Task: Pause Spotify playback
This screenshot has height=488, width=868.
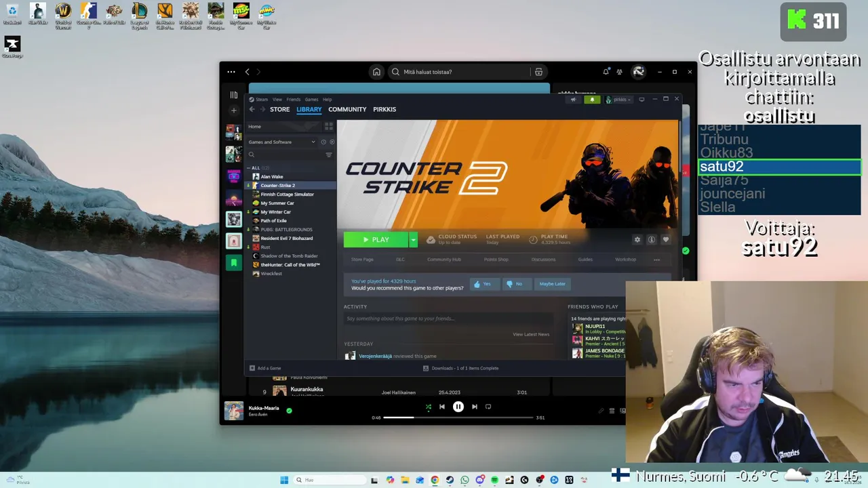Action: point(458,407)
